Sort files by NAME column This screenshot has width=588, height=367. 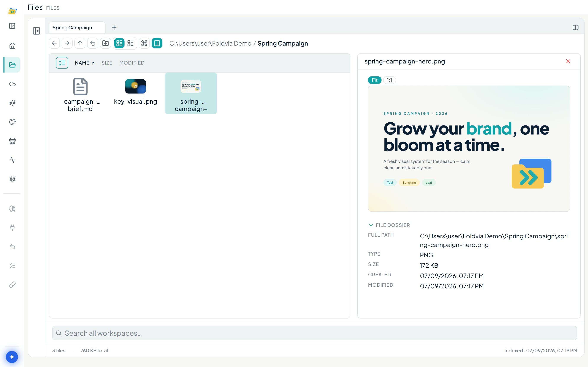click(x=84, y=63)
